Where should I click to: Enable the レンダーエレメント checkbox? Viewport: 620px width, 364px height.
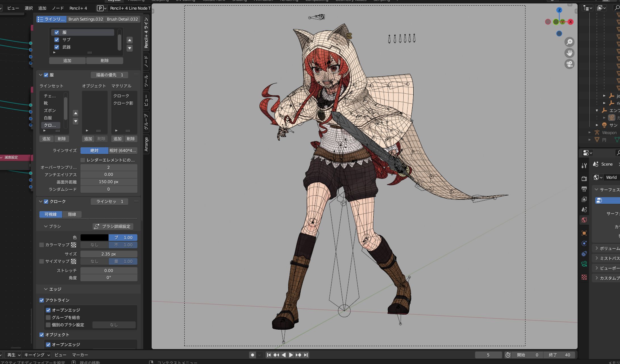coord(83,160)
